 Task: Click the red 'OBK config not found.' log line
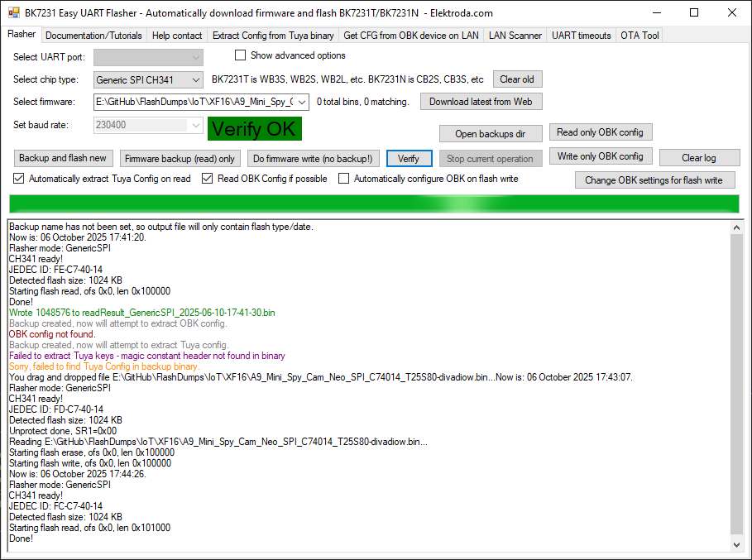point(52,334)
